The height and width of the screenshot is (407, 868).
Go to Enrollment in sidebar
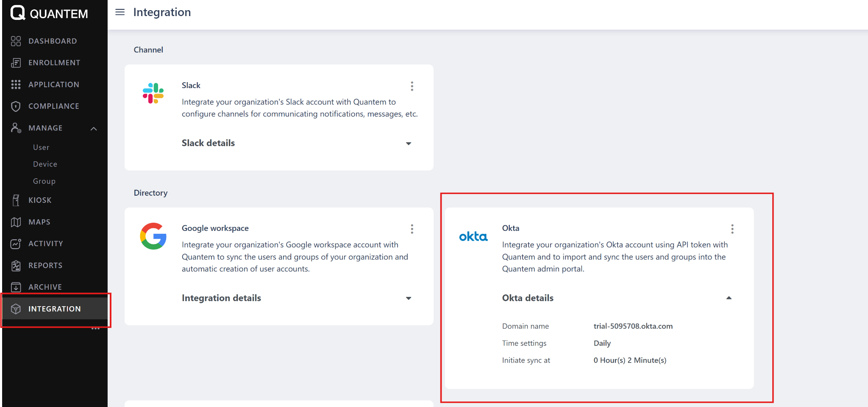click(x=54, y=63)
